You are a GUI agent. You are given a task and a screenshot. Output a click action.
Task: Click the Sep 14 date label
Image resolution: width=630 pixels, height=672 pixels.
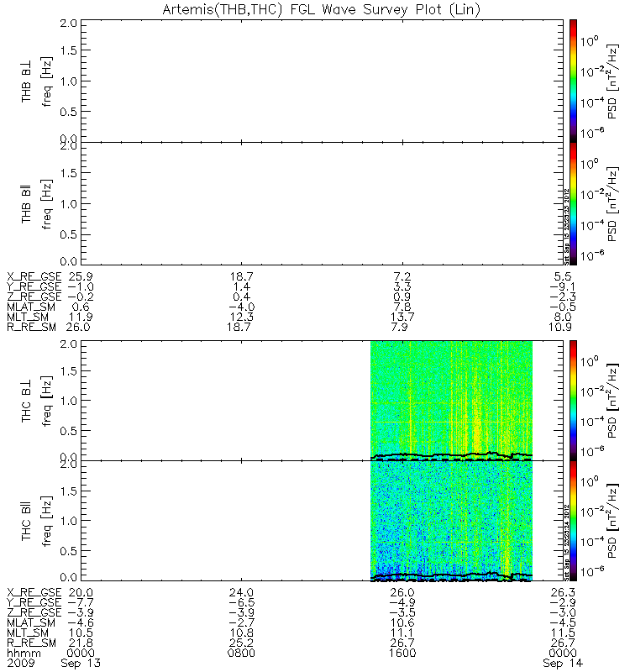[563, 663]
